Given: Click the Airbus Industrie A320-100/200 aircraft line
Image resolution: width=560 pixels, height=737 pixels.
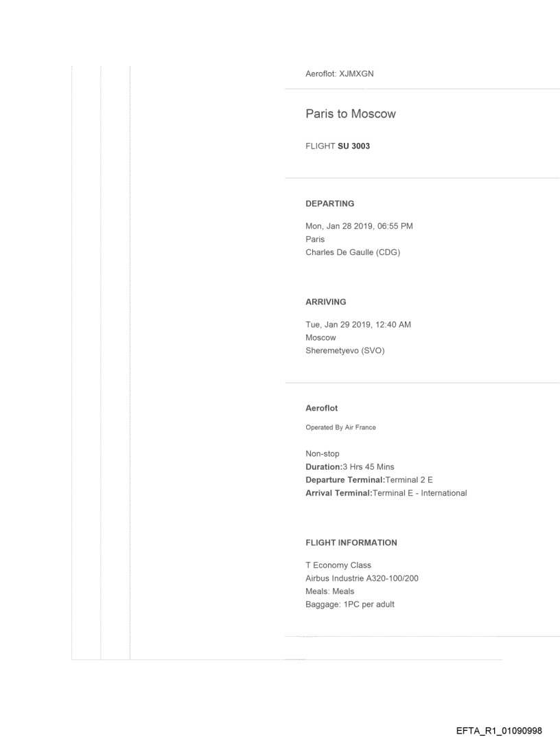Looking at the screenshot, I should tap(362, 578).
